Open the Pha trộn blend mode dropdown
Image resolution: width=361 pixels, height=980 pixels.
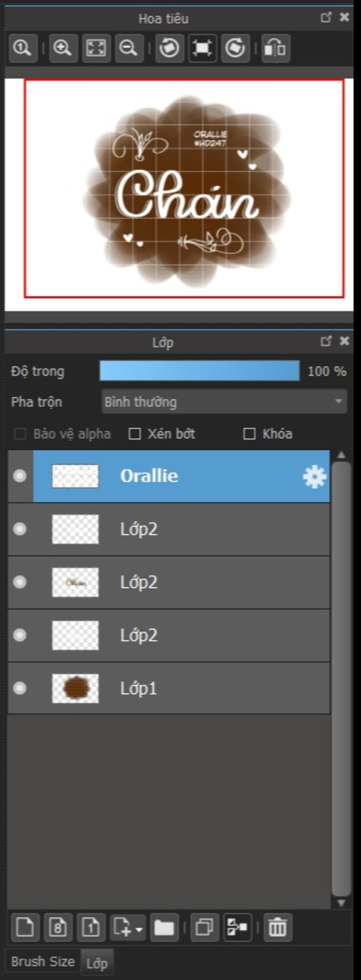[225, 402]
